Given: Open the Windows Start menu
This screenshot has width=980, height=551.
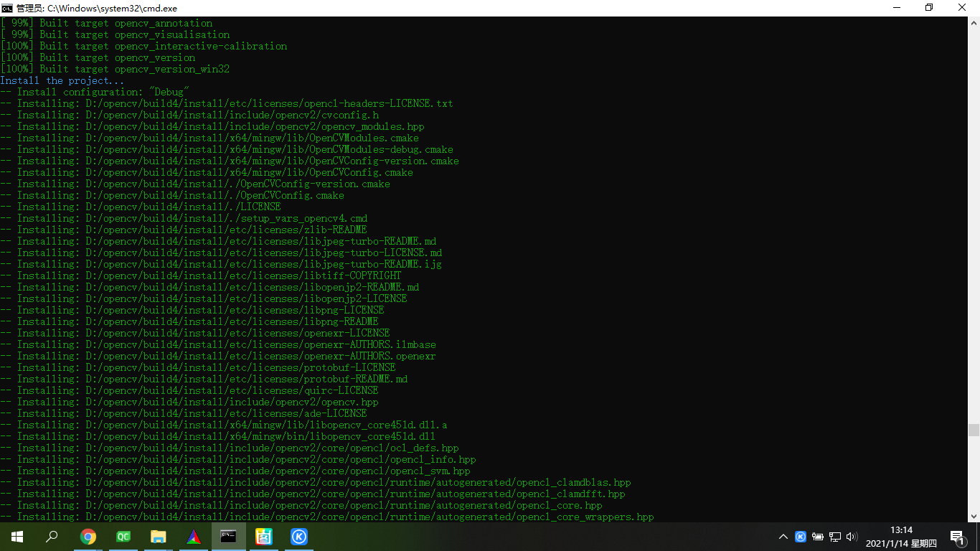Looking at the screenshot, I should click(x=17, y=537).
